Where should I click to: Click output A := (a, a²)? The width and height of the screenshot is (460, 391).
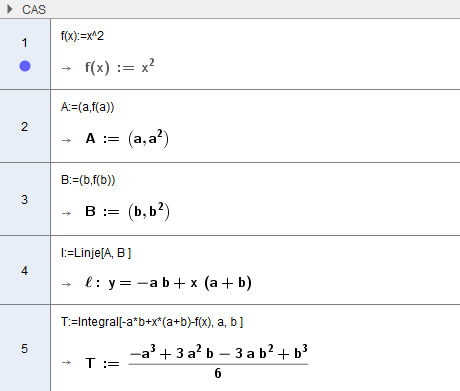click(127, 138)
